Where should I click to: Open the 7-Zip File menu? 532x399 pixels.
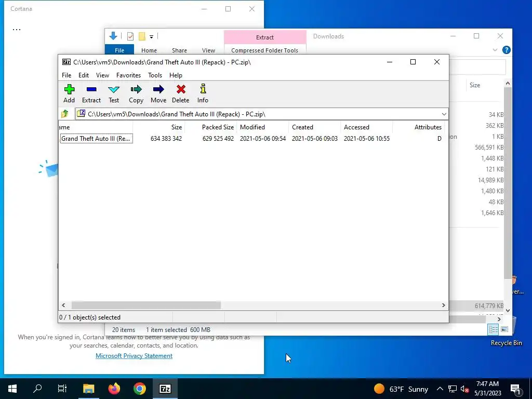(66, 75)
